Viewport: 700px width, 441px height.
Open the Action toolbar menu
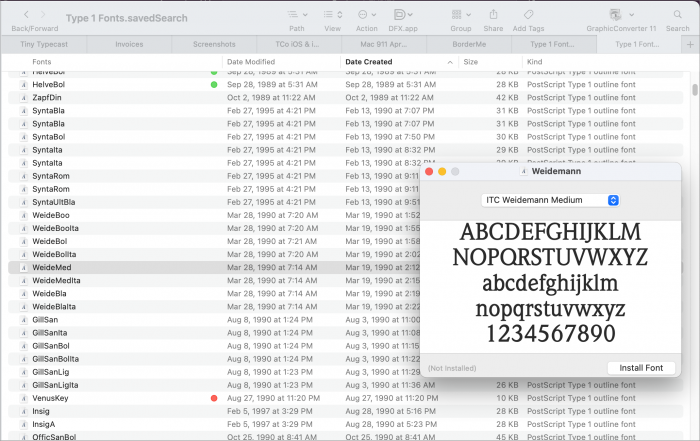366,15
